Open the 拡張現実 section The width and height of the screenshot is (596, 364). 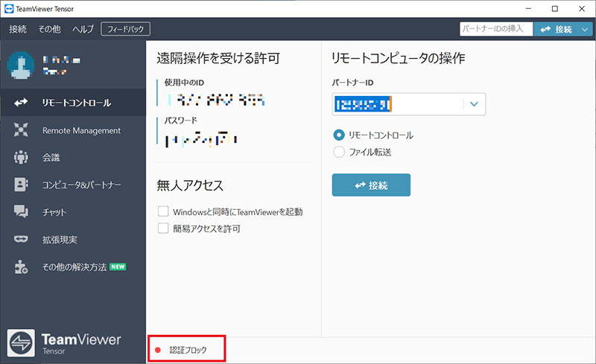[73, 240]
